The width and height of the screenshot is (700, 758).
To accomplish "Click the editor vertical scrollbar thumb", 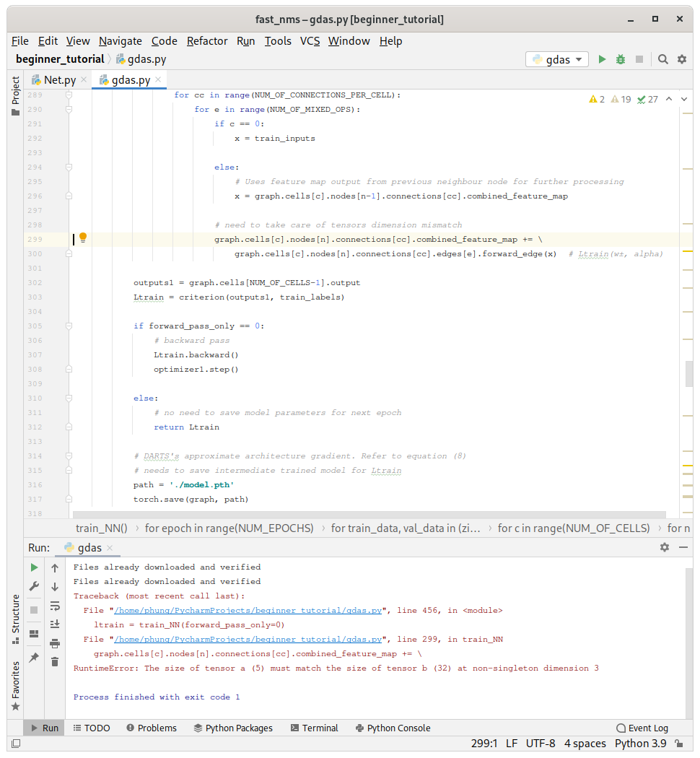I will (689, 373).
